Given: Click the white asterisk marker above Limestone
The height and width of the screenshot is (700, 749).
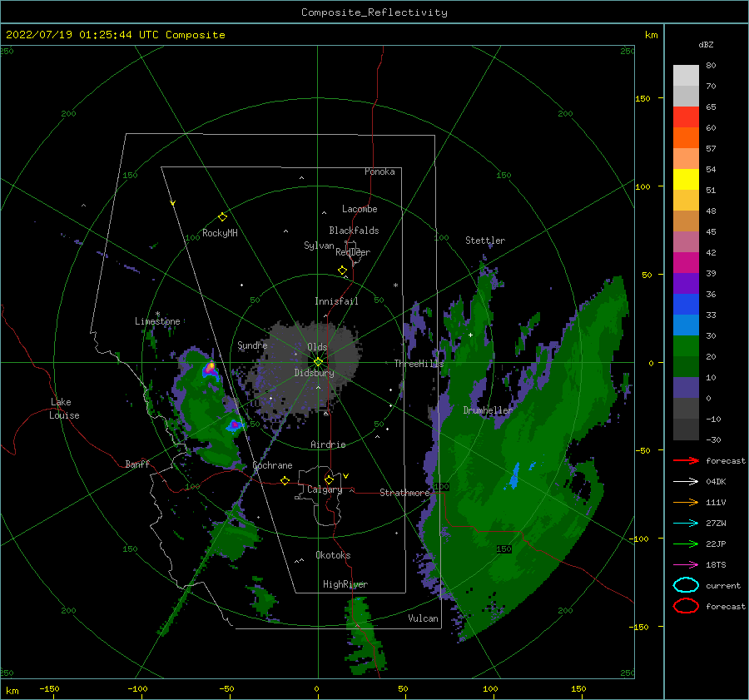Looking at the screenshot, I should click(x=157, y=314).
